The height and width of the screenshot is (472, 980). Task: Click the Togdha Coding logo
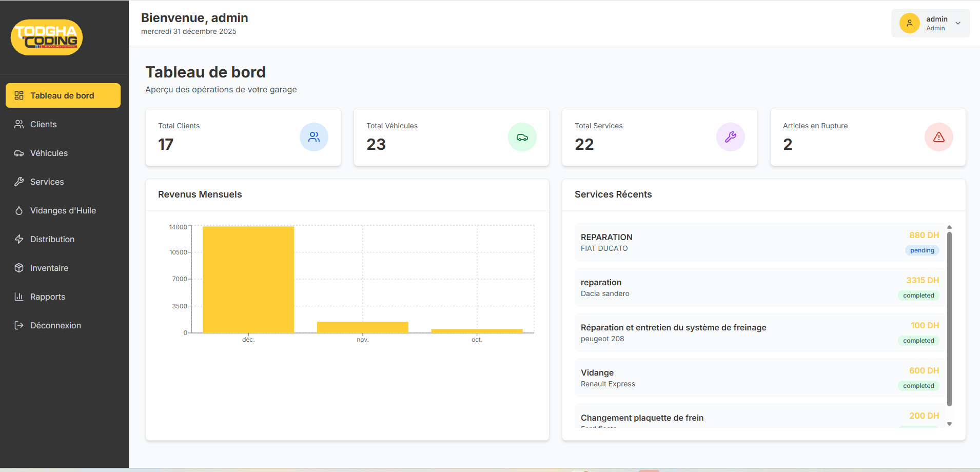coord(47,37)
